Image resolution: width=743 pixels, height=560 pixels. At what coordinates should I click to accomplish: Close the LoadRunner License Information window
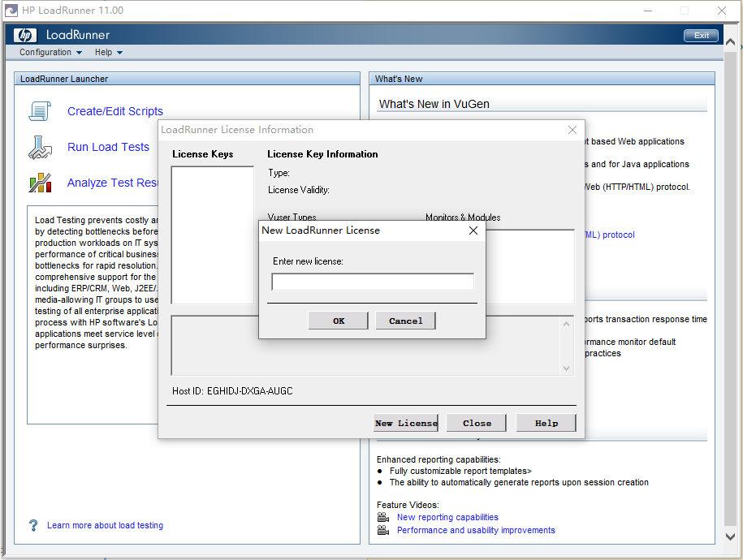572,130
